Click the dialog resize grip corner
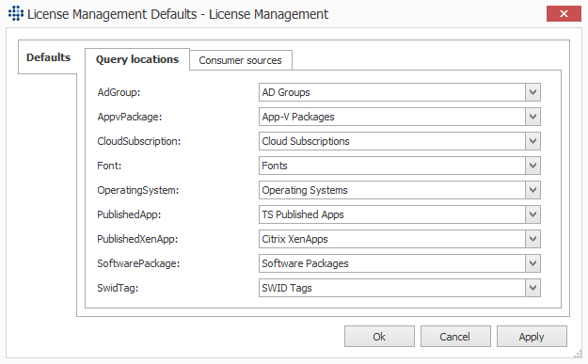Image resolution: width=588 pixels, height=364 pixels. tap(578, 354)
